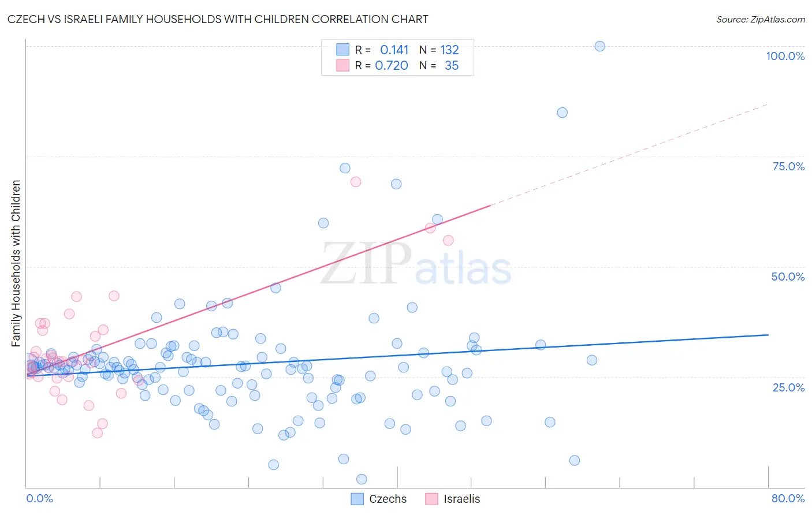
Task: Click the Czech data point at 100%
Action: coord(599,46)
